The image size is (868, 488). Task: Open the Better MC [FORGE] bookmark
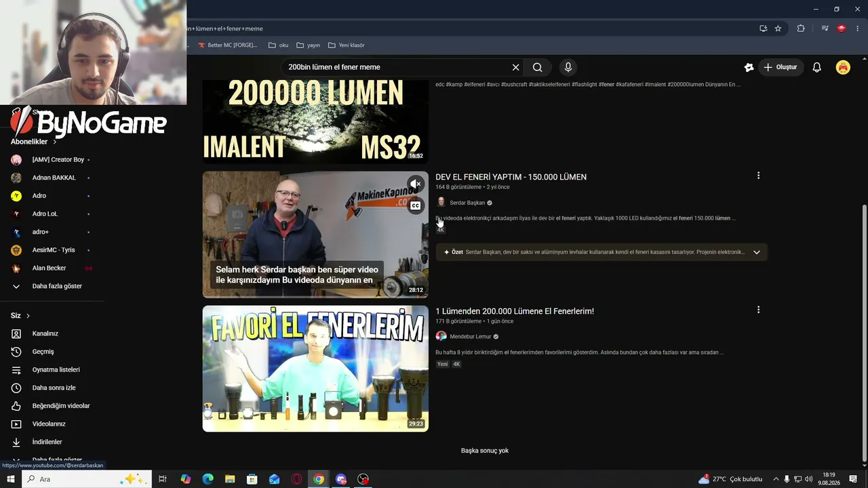[x=227, y=45]
